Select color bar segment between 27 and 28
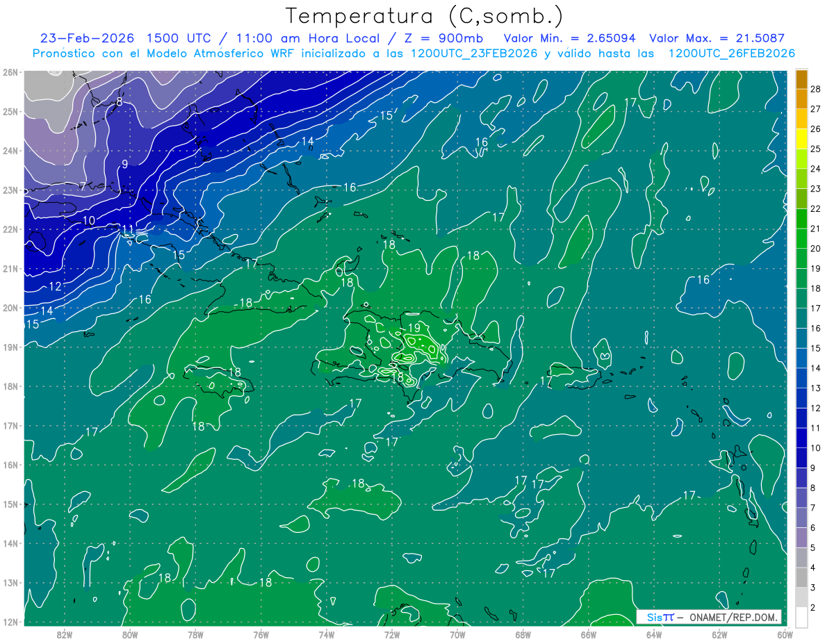Viewport: 834px width, 644px height. (x=801, y=99)
